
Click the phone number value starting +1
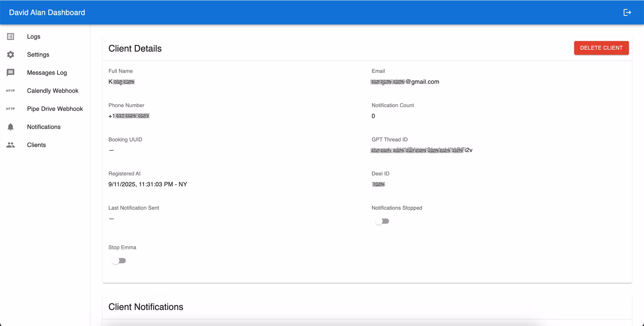[x=129, y=116]
